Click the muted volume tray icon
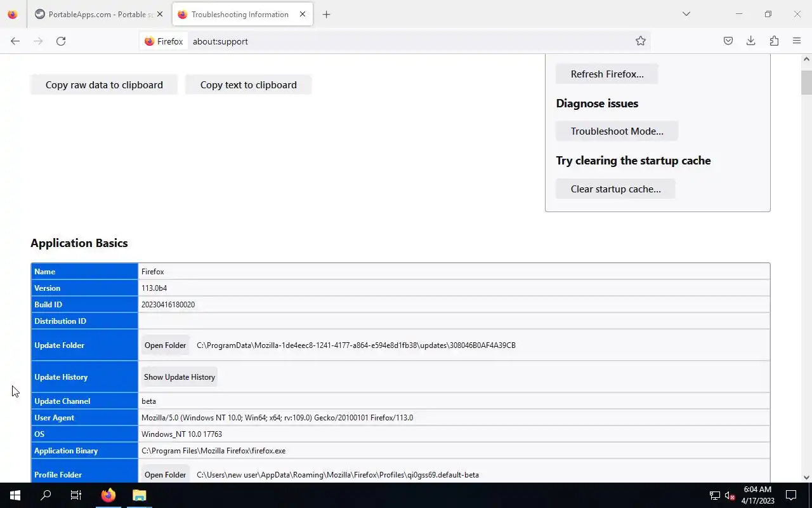The image size is (812, 508). pyautogui.click(x=730, y=495)
